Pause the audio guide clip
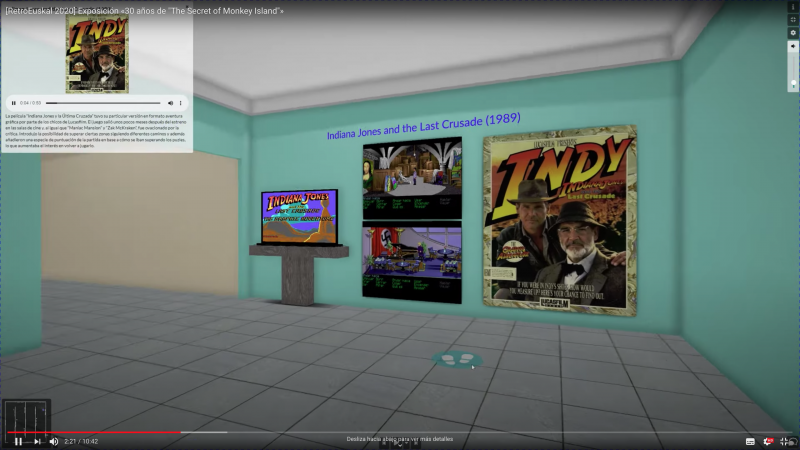Screen dimensions: 800x450 point(14,103)
